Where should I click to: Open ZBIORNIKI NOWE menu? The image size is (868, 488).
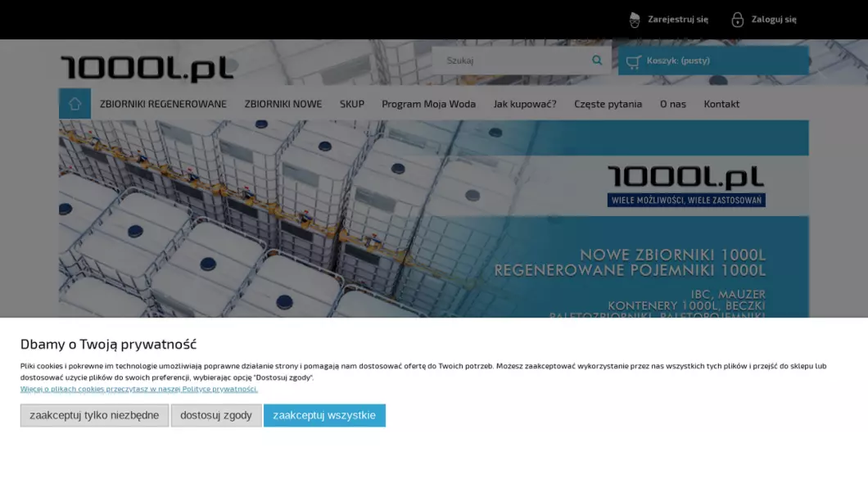283,103
